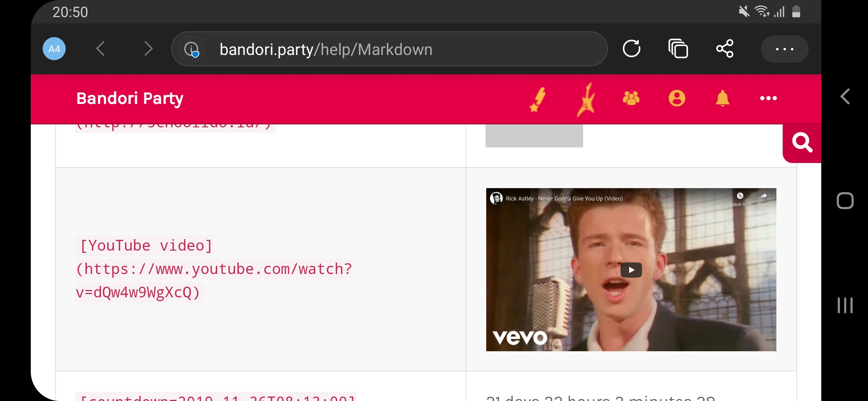Screen dimensions: 868x401
Task: Open notifications bell
Action: point(722,98)
